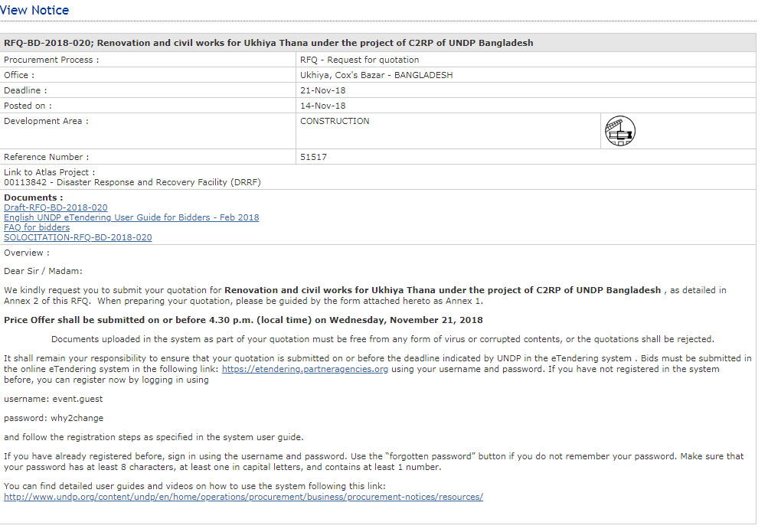Open English UNDP eTendering User Guide link

pyautogui.click(x=131, y=217)
